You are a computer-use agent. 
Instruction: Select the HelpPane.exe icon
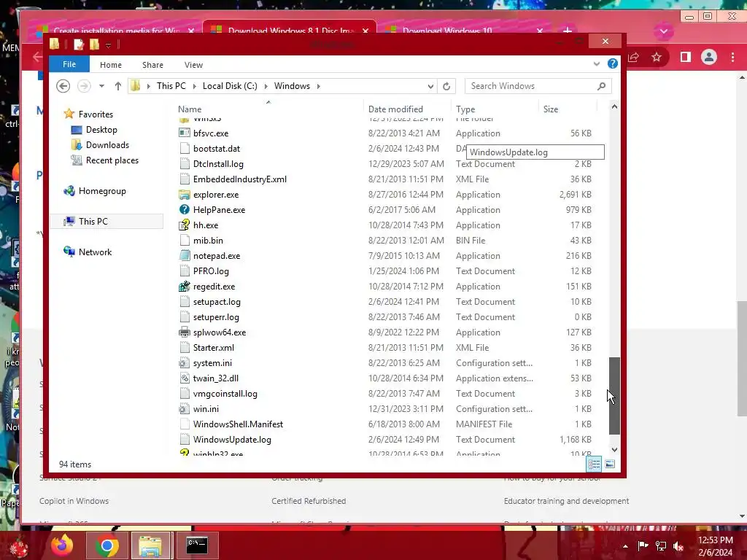click(x=185, y=209)
